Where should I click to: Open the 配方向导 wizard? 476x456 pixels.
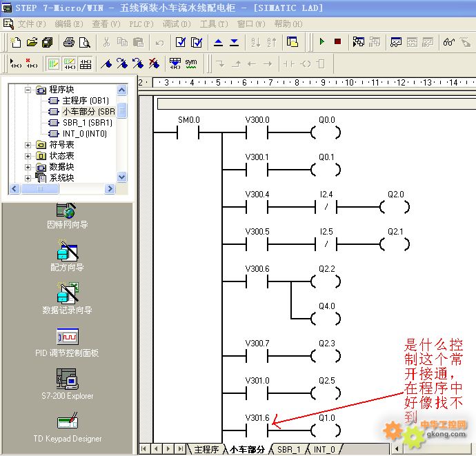point(67,256)
